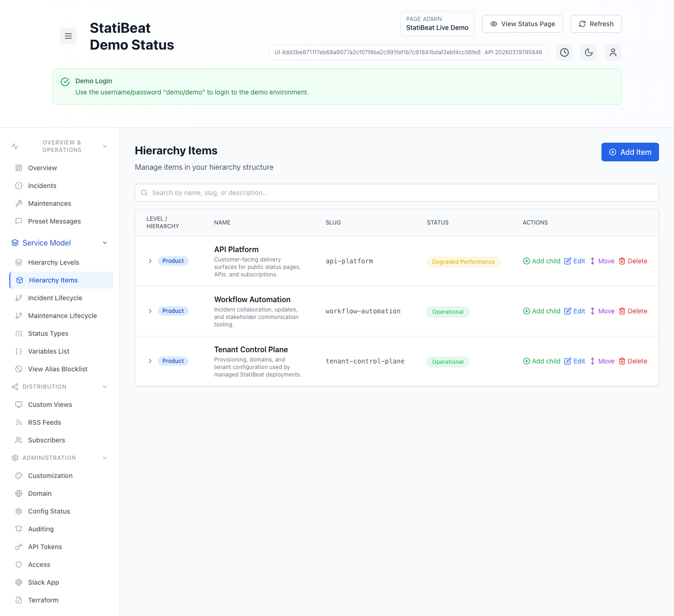674x616 pixels.
Task: Click the Hierarchy Levels stacked-layers icon
Action: coord(19,262)
